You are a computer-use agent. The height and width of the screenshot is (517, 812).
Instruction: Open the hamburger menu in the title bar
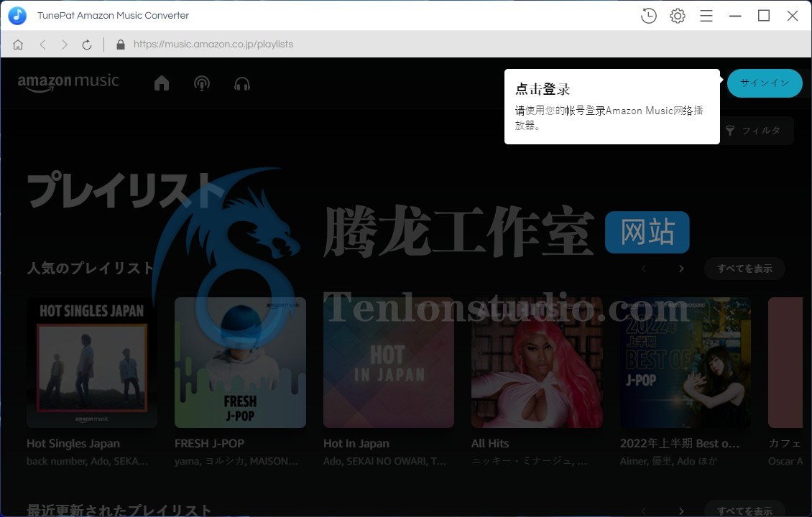(706, 16)
